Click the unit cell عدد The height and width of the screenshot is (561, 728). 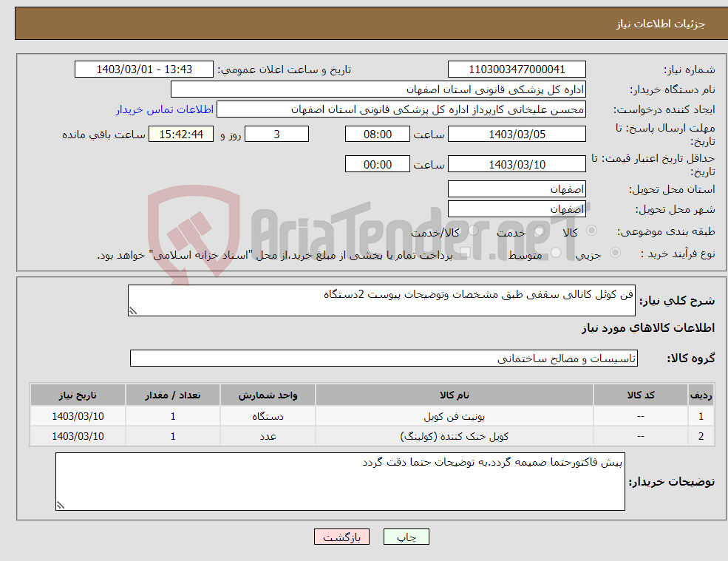[268, 437]
